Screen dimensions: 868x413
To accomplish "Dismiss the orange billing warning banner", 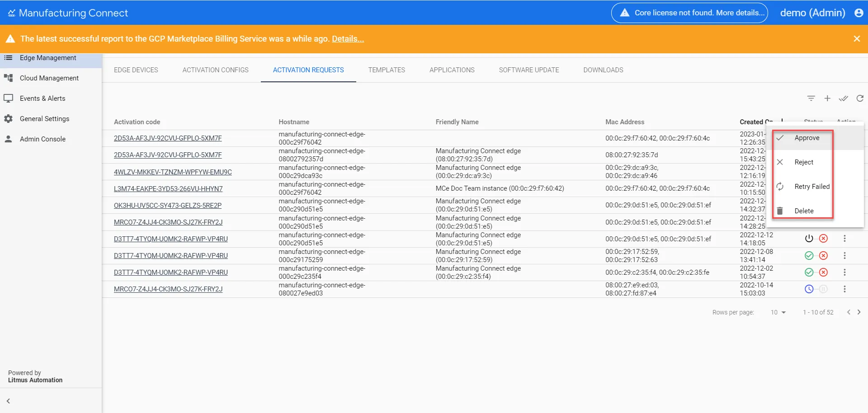I will [857, 39].
